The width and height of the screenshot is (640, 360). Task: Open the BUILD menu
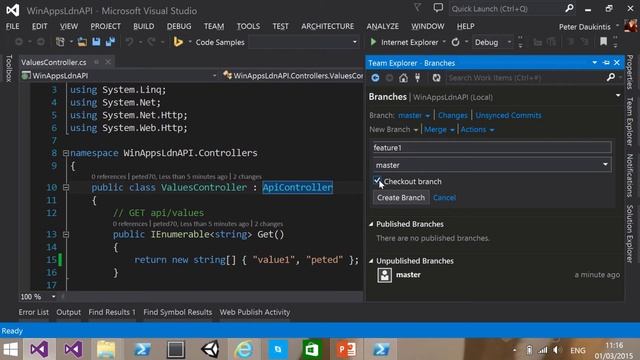point(144,26)
